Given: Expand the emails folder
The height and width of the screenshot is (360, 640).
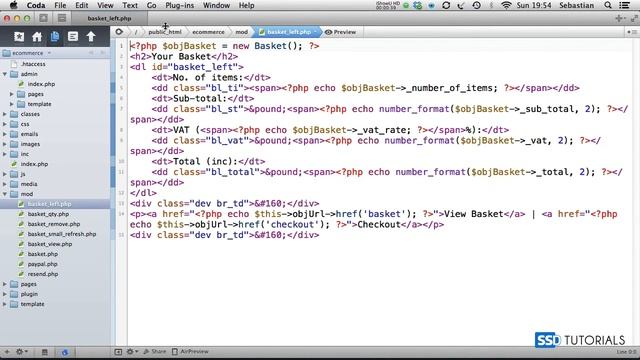Looking at the screenshot, I should coord(5,134).
